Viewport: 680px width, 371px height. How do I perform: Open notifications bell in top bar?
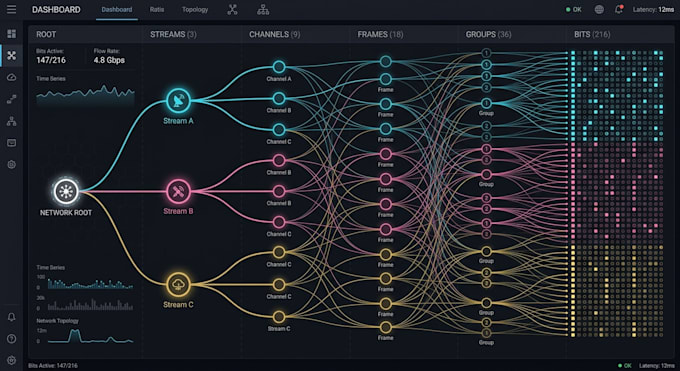(619, 9)
